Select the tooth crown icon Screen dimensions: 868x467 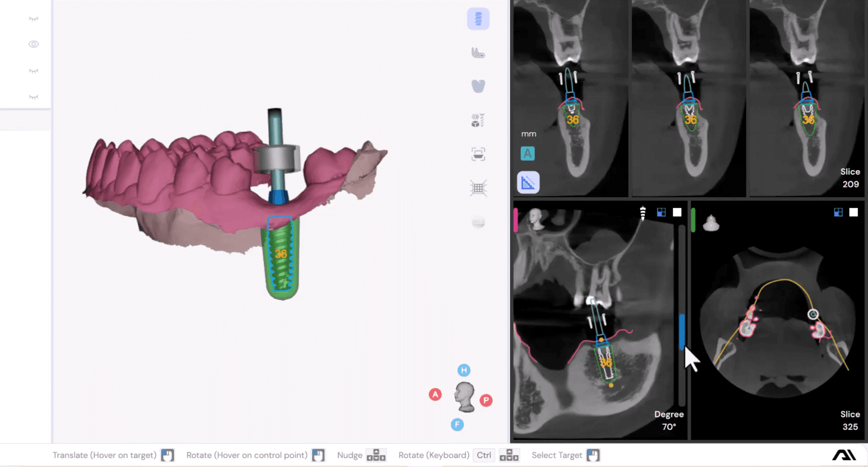click(478, 86)
